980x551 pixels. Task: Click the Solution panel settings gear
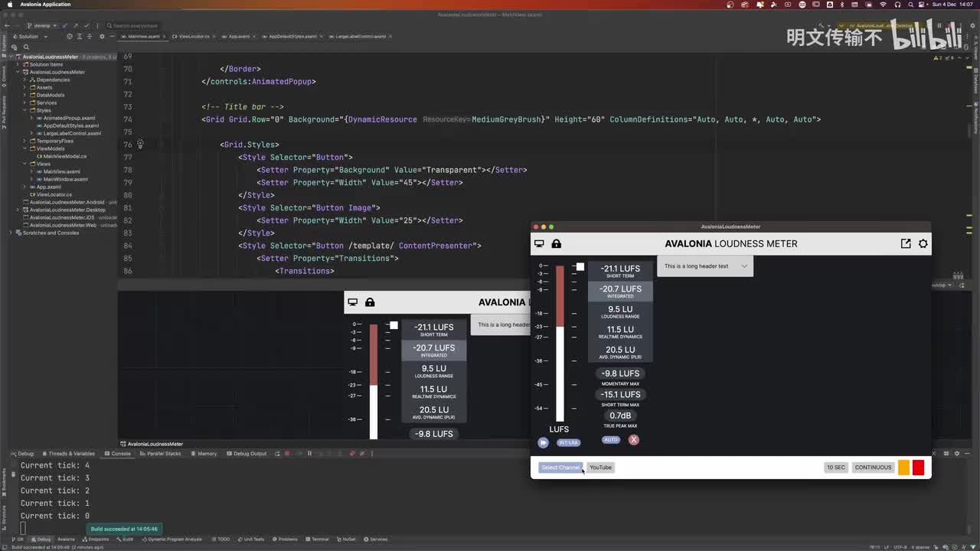[x=100, y=36]
